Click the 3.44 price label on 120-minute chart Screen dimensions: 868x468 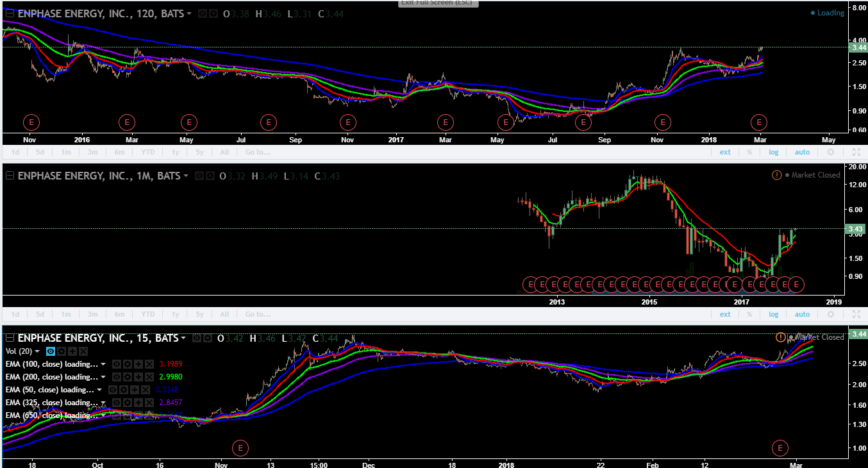[857, 47]
